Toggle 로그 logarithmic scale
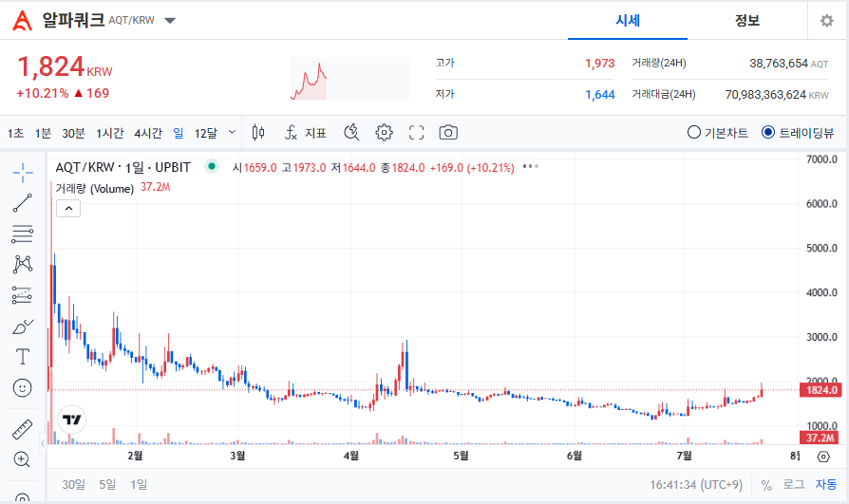 click(794, 484)
